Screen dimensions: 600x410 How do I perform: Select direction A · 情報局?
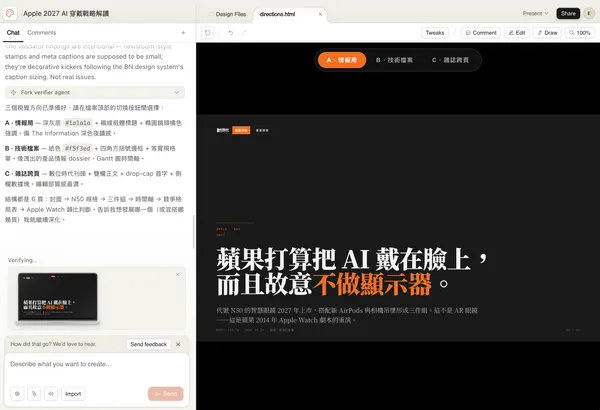click(x=342, y=60)
